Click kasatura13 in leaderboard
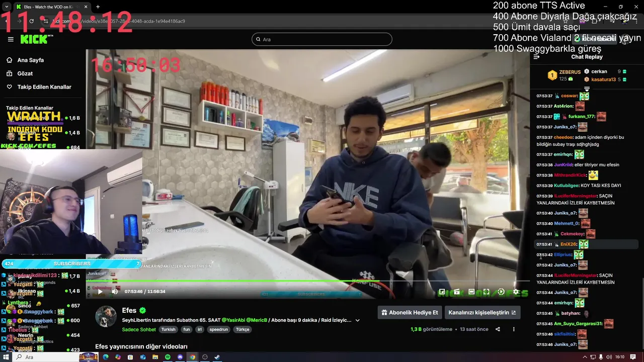 (603, 79)
